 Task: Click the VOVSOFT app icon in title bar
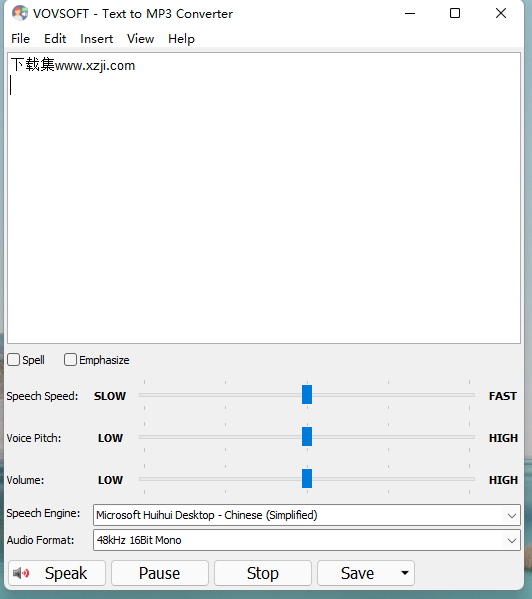click(20, 14)
